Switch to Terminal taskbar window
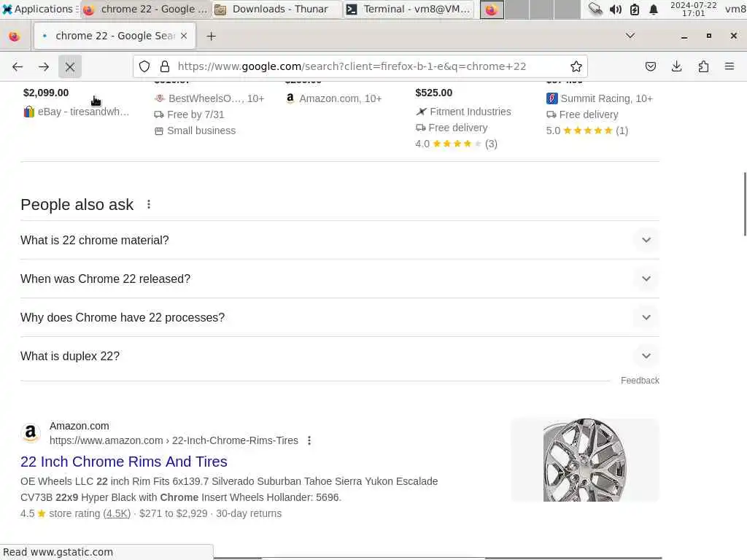747x560 pixels. 409,9
